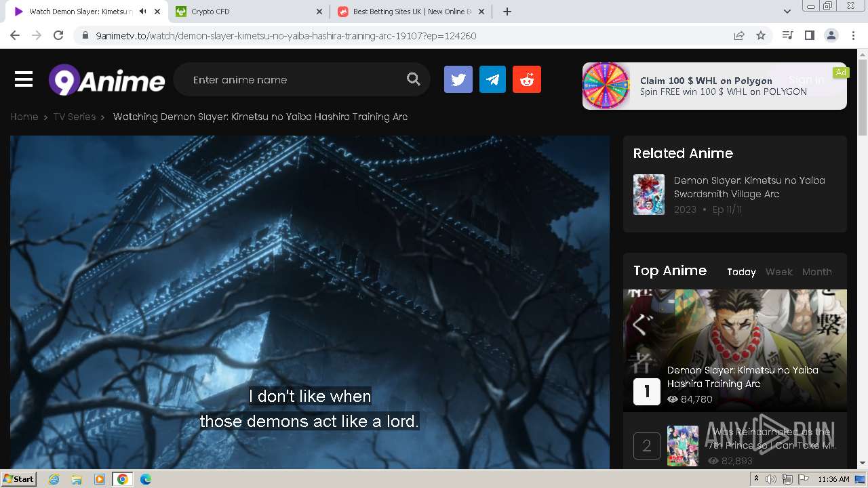Open the Reddit share button

527,79
